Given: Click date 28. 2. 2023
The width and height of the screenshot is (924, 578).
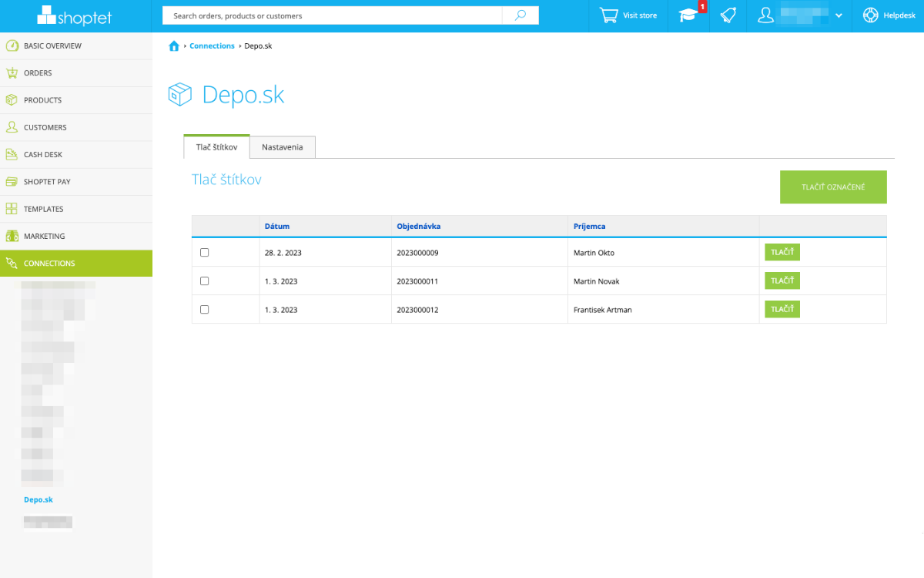Looking at the screenshot, I should point(283,253).
